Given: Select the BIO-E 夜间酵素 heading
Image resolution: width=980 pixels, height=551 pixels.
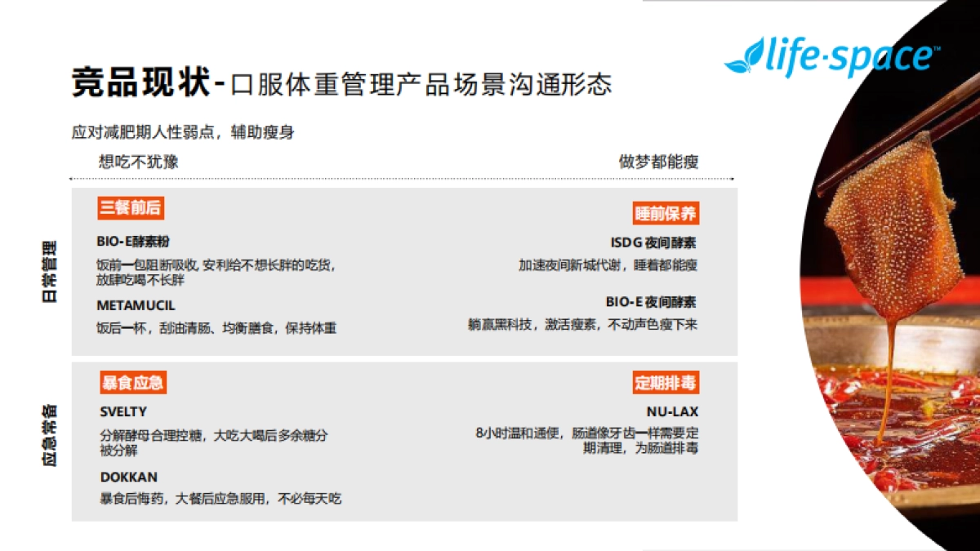Looking at the screenshot, I should click(651, 302).
